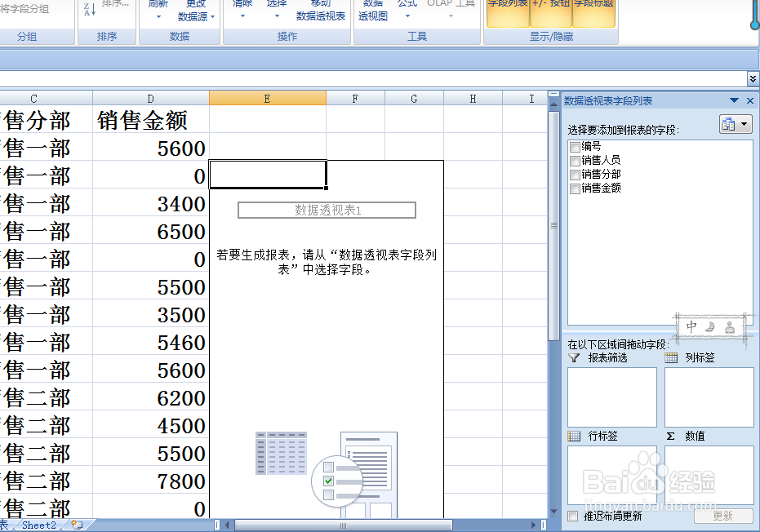Click the 字段标题 icon
Image resolution: width=760 pixels, height=532 pixels.
click(594, 15)
